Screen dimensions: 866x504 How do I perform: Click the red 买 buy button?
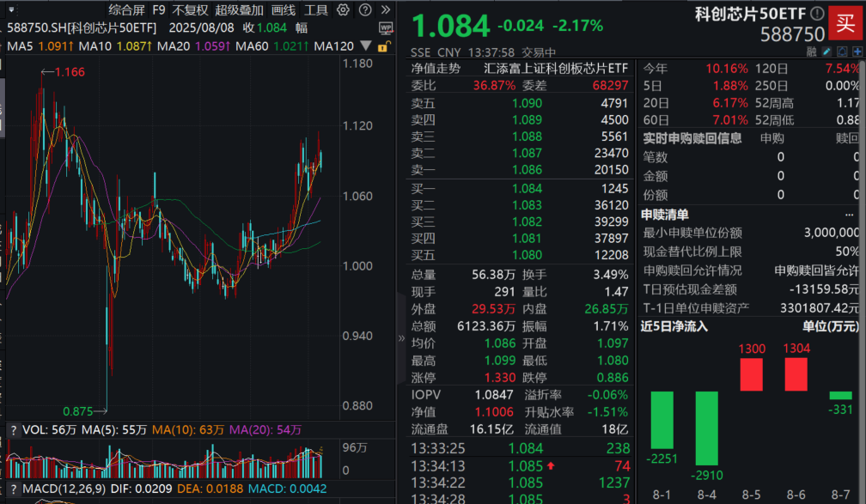click(845, 22)
